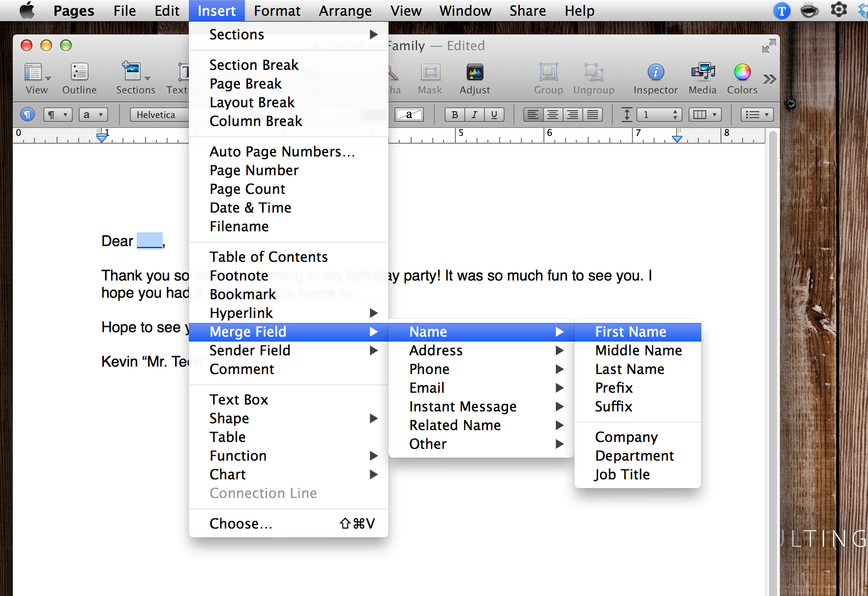Justify text alignment
The height and width of the screenshot is (596, 868).
coord(593,115)
